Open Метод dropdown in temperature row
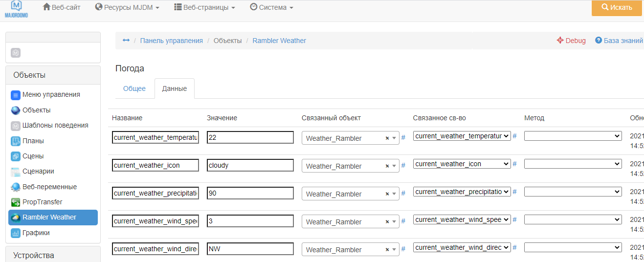Screen dimensions: 644x262 (573, 136)
